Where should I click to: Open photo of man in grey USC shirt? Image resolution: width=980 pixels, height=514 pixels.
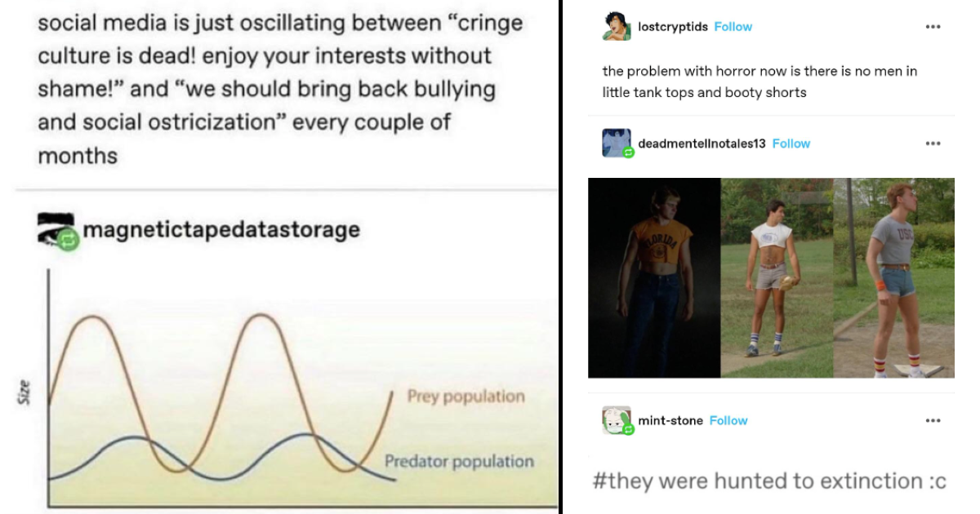click(x=893, y=277)
